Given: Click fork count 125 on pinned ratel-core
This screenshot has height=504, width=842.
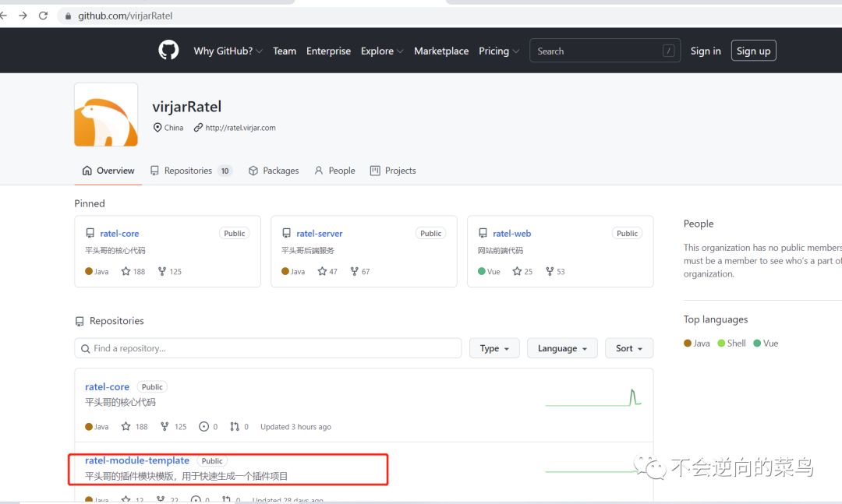Looking at the screenshot, I should coord(170,272).
